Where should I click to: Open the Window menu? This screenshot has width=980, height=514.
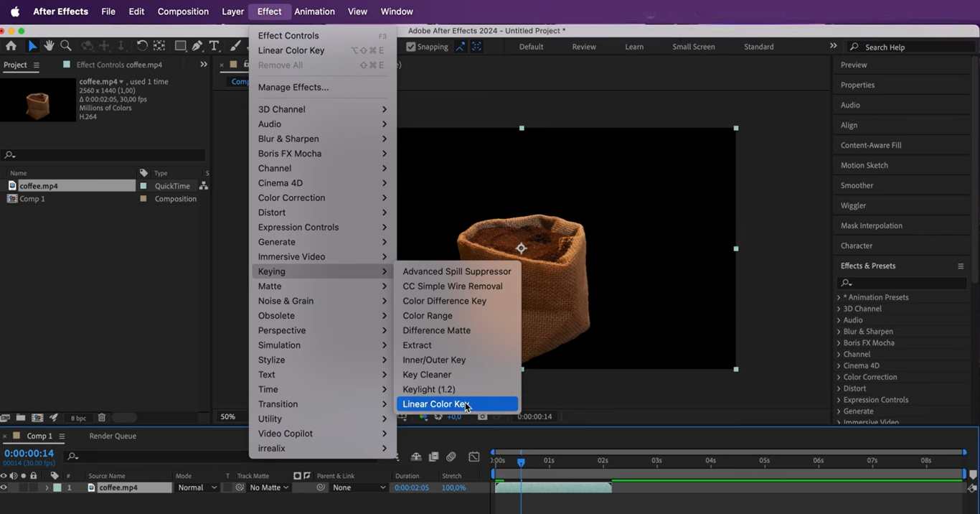(397, 11)
